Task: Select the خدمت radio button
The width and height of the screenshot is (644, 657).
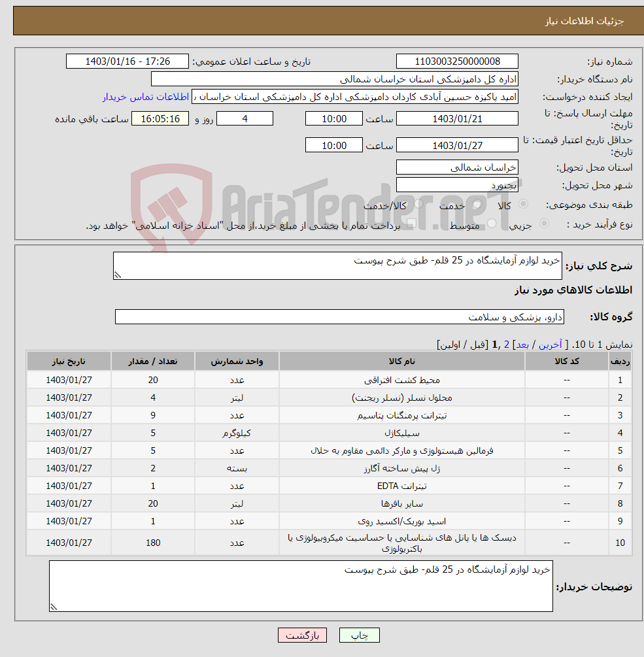Action: tap(477, 204)
